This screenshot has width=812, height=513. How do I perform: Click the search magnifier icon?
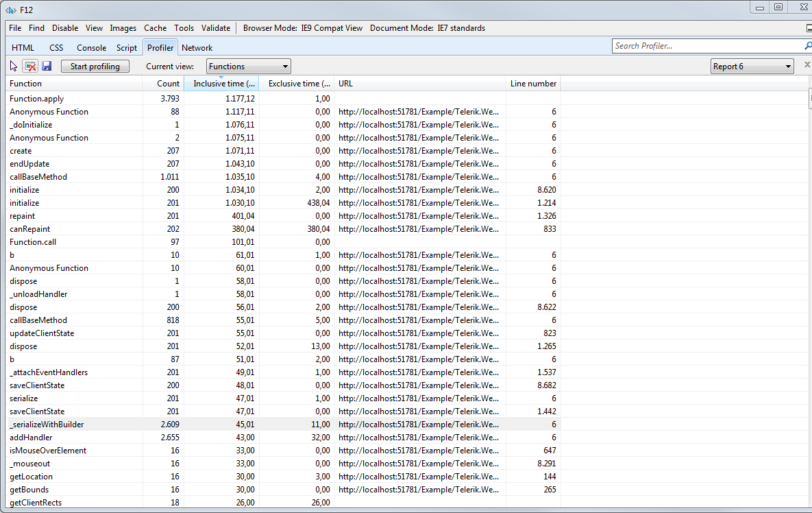[807, 46]
